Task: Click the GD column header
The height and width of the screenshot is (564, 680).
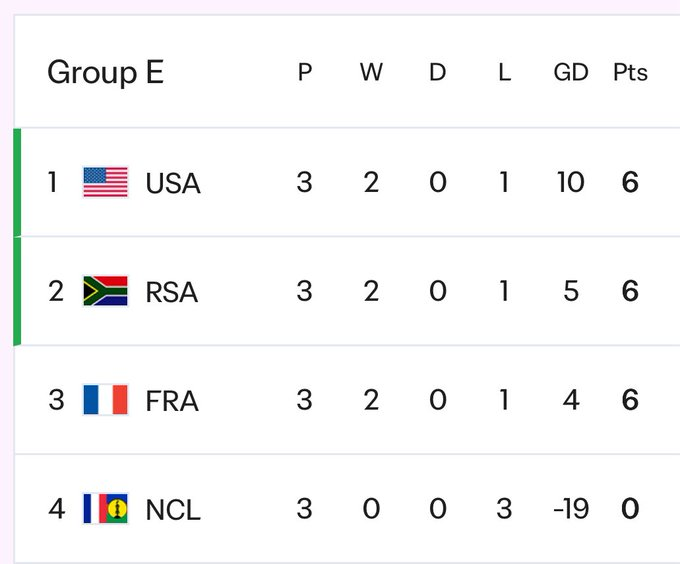Action: 570,73
